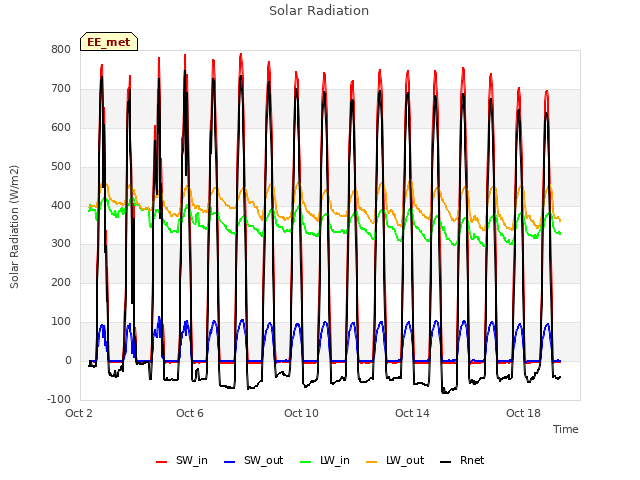Click the 700 y-axis tick label
Viewport: 640px width, 480px height.
pos(61,88)
